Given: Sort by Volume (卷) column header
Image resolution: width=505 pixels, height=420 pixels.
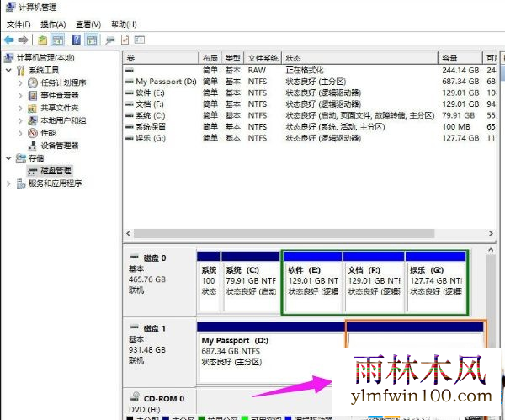Looking at the screenshot, I should click(161, 58).
